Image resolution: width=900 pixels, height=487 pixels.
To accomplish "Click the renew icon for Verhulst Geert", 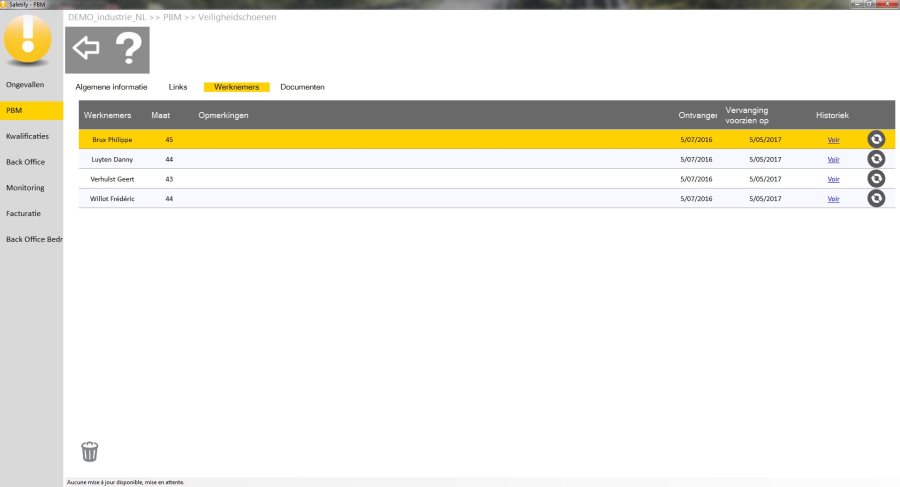I will pyautogui.click(x=876, y=179).
